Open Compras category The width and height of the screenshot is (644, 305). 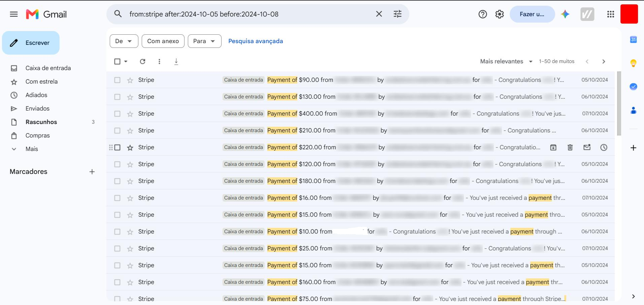38,135
